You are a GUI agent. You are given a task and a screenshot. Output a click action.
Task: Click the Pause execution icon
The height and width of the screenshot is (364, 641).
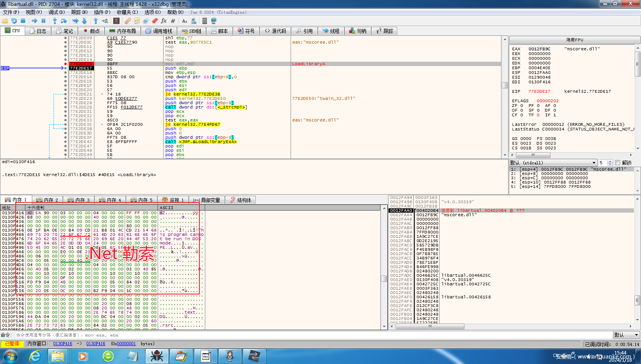pos(44,21)
